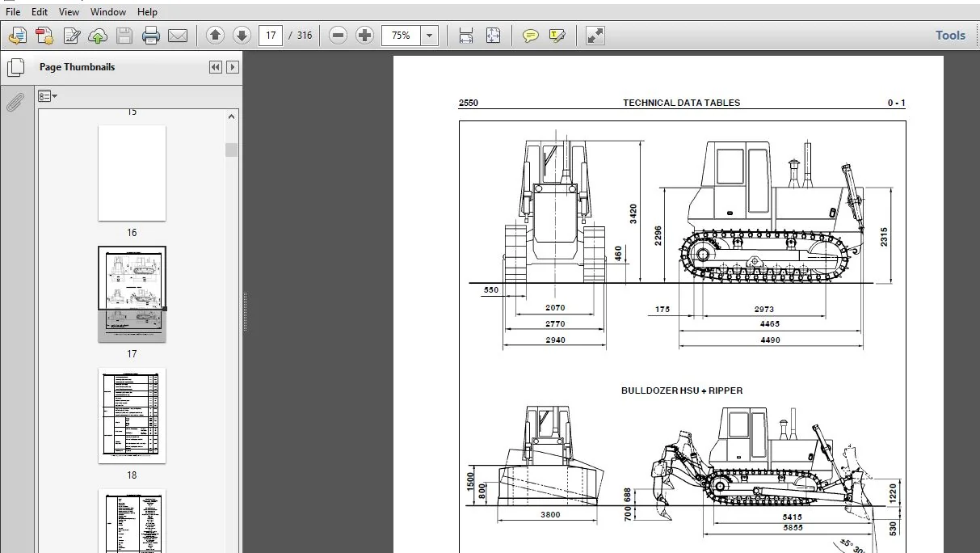Click the thumbnail panel scrollbar thumb
This screenshot has width=980, height=553.
[232, 150]
